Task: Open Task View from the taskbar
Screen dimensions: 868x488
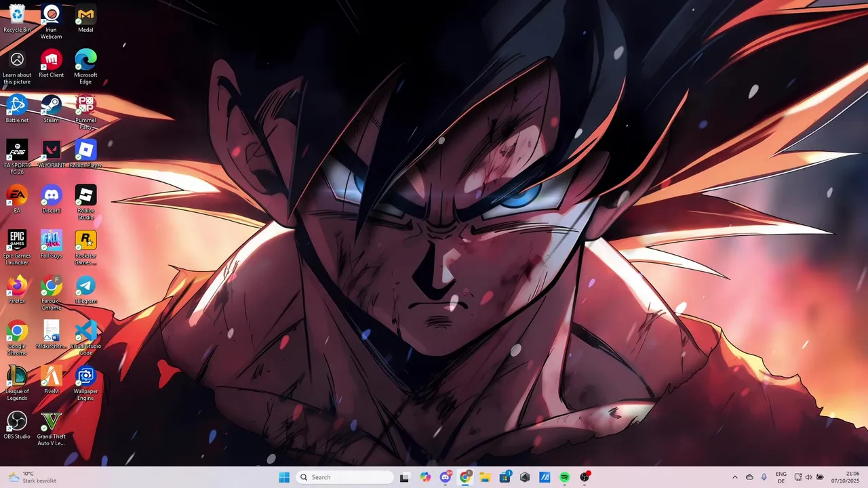Action: coord(405,477)
